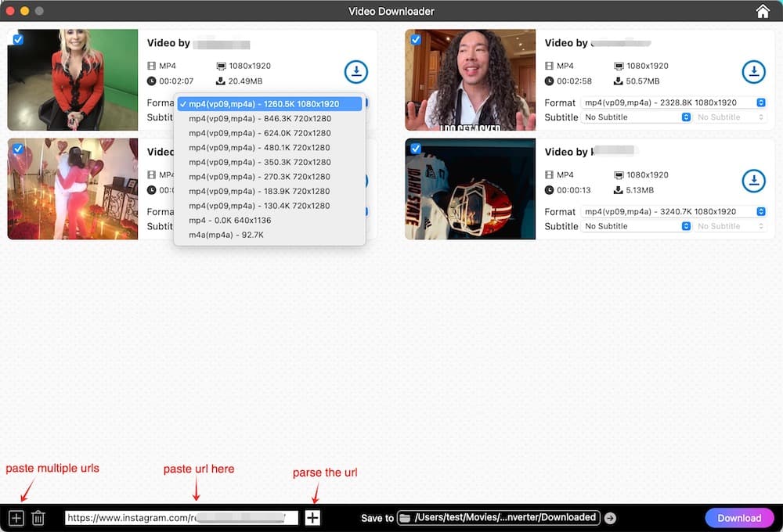Viewport: 783px width, 532px height.
Task: Click download icon for the 50.57MB video
Action: (753, 72)
